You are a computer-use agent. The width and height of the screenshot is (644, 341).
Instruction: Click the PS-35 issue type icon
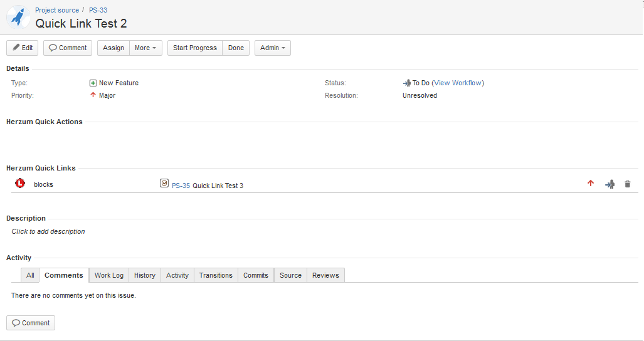point(164,184)
